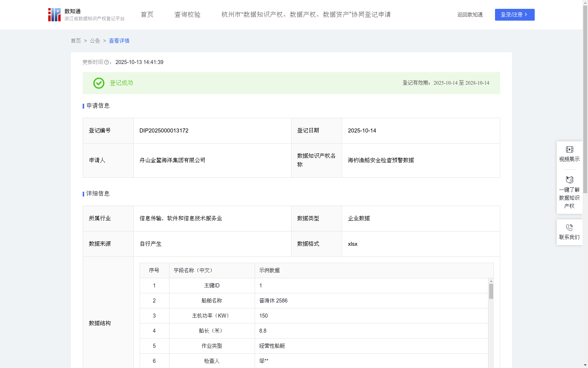Click the table scrollbar up arrow

[491, 281]
